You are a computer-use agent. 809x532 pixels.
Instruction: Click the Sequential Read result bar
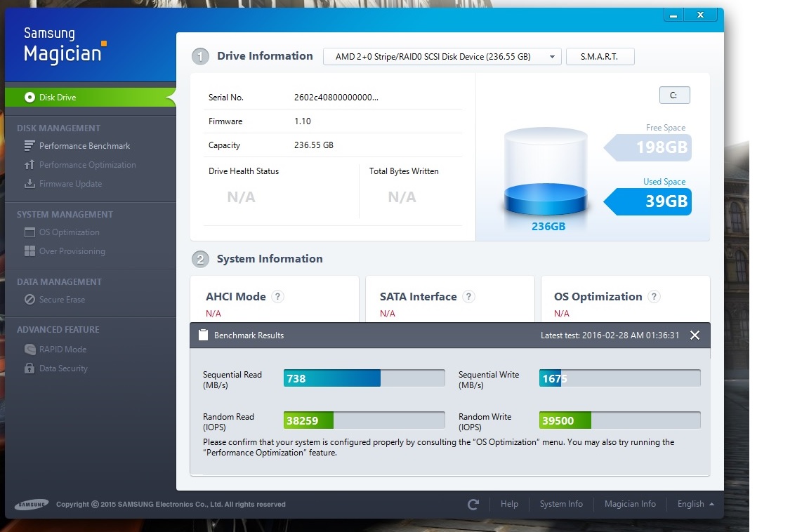364,378
